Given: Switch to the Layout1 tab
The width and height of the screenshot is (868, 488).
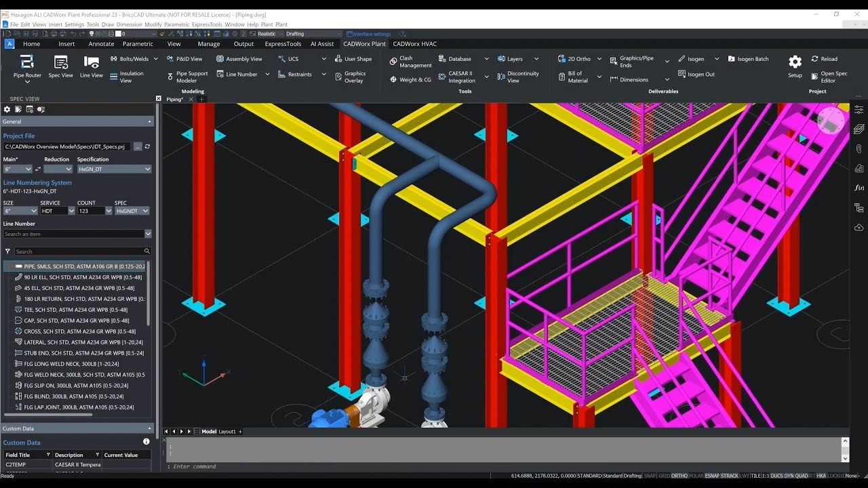Looking at the screenshot, I should coord(227,431).
